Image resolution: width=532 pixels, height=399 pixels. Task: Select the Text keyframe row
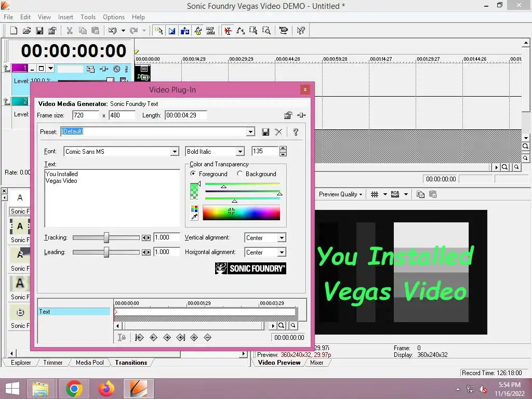(x=74, y=312)
